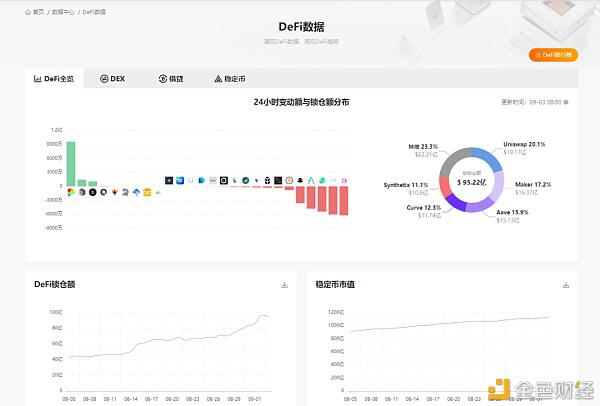Image resolution: width=600 pixels, height=406 pixels.
Task: Click the 'Maker 17.2%' label
Action: pyautogui.click(x=533, y=184)
